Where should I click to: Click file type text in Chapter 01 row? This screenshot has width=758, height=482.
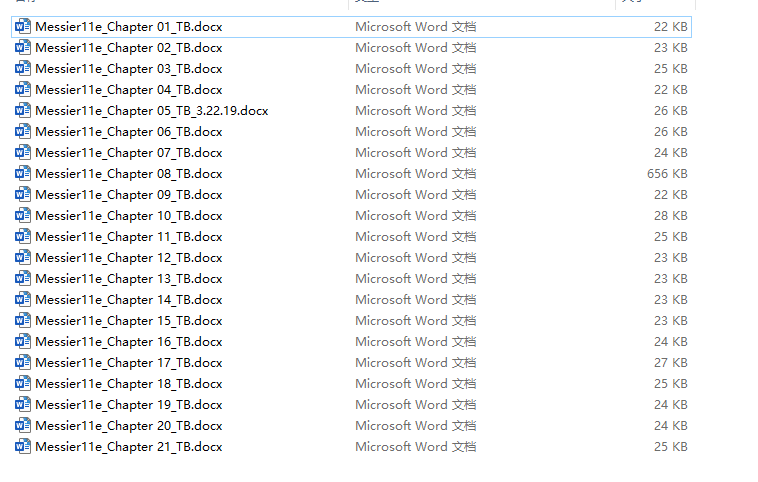coord(416,27)
